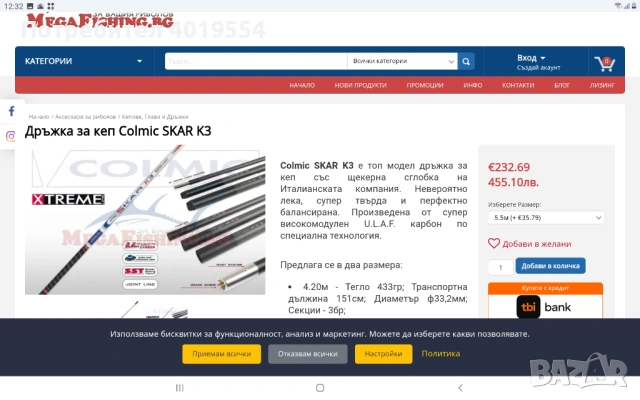Click the 455.10лв. price text
640x400 pixels.
(x=513, y=182)
